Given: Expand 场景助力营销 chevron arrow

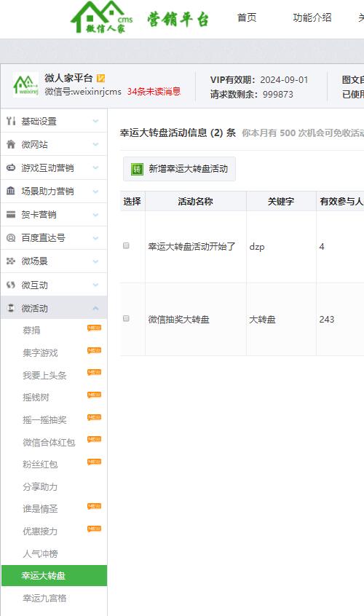Looking at the screenshot, I should coord(95,191).
